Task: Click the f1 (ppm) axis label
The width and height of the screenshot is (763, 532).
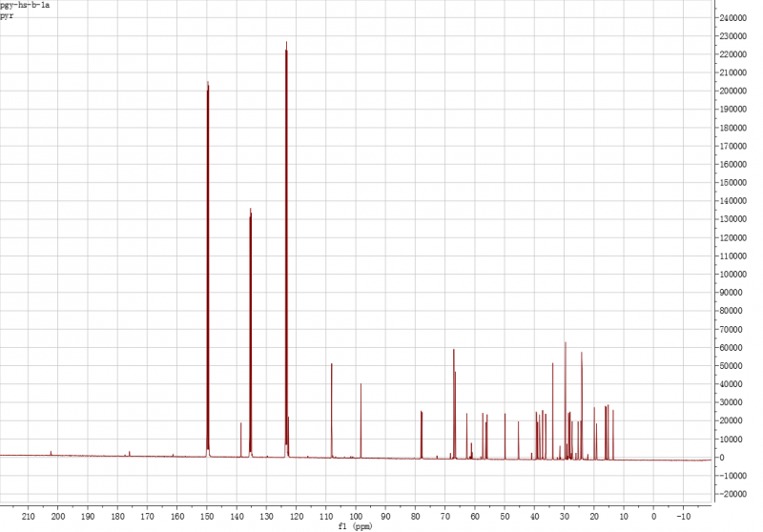Action: tap(355, 526)
